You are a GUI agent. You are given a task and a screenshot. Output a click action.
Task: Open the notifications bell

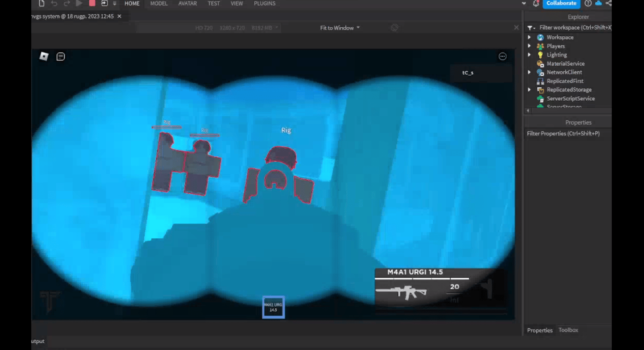pyautogui.click(x=535, y=3)
